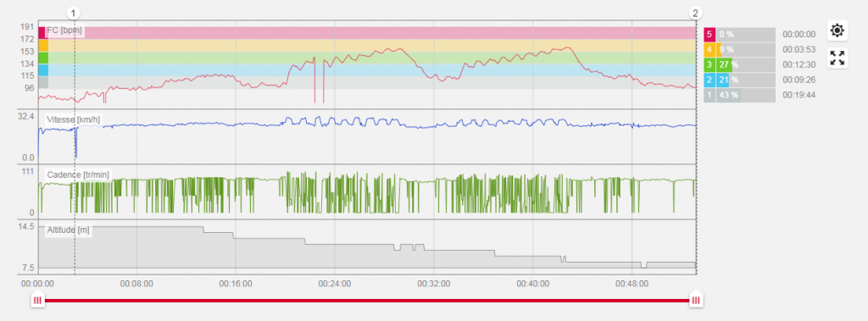Select heart rate zone 4 row
868x321 pixels.
[739, 50]
